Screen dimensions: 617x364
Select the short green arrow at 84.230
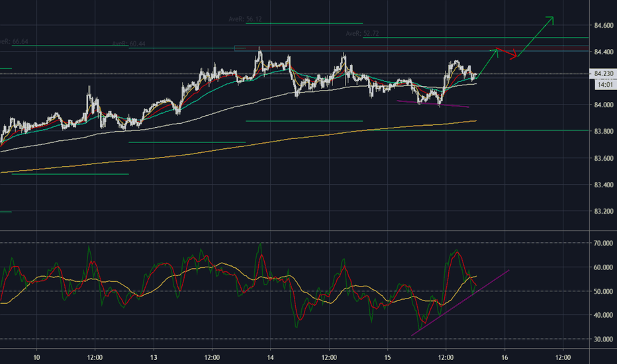(487, 63)
